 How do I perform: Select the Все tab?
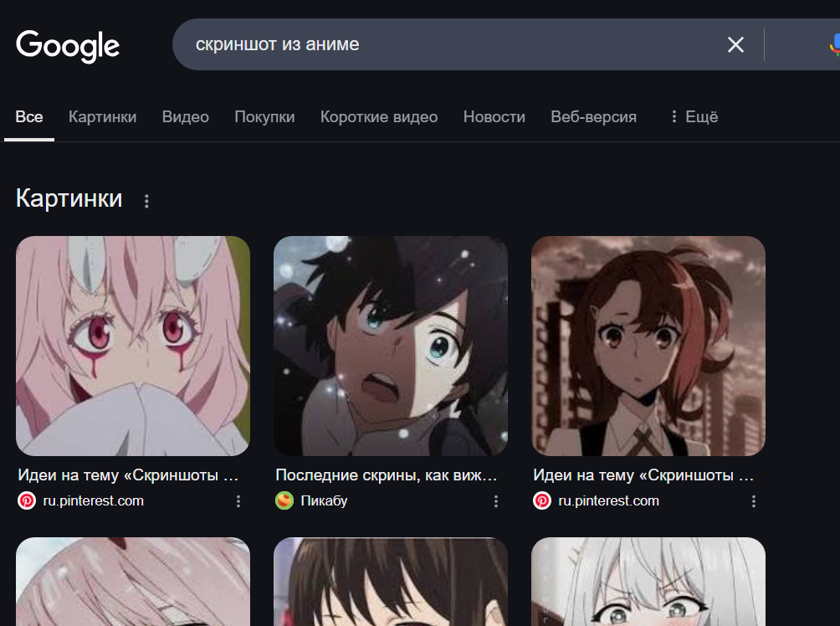tap(29, 117)
